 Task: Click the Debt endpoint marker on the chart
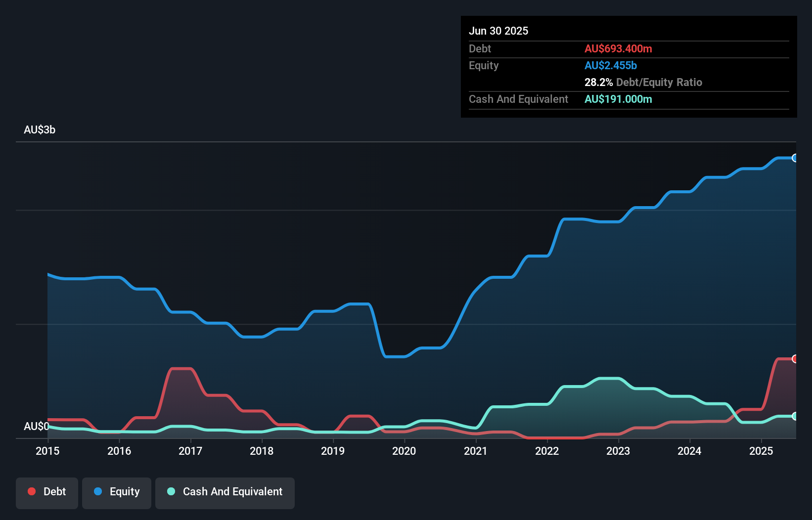point(795,358)
